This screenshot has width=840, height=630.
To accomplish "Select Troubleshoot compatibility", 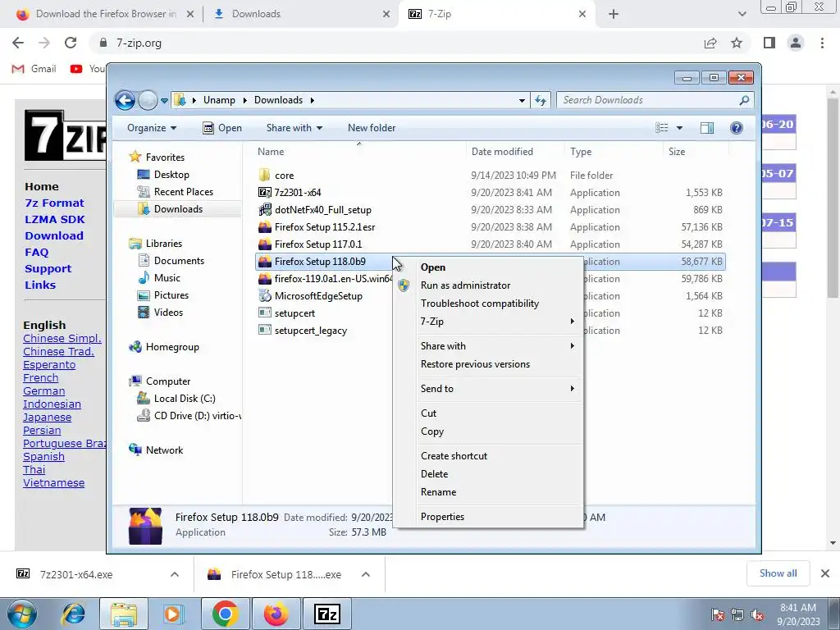I will click(498, 304).
